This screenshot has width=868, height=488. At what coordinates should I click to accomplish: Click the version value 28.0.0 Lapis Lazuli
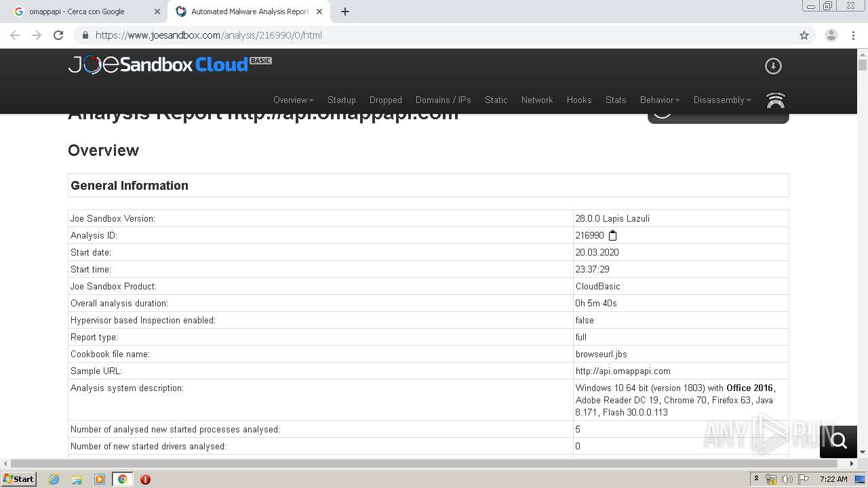tap(613, 218)
